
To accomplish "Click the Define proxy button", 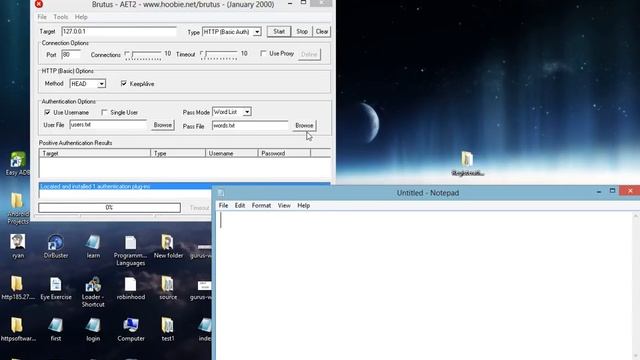I will [309, 54].
